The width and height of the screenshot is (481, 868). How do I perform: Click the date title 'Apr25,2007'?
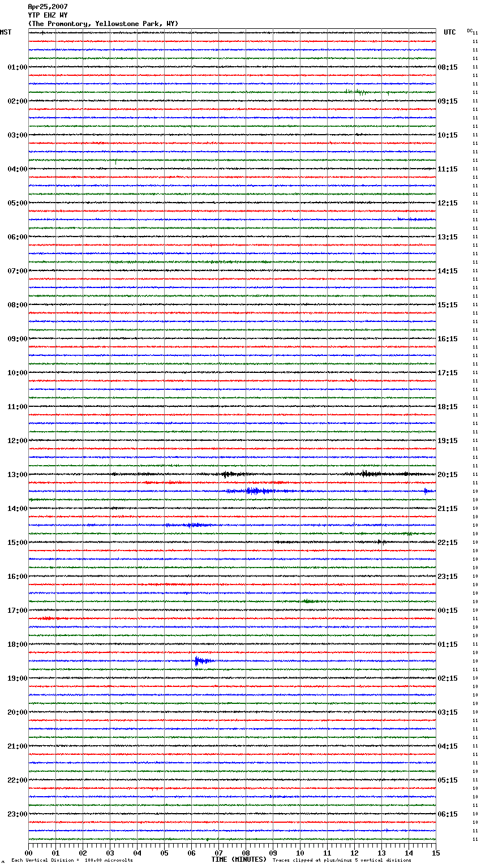[x=48, y=7]
